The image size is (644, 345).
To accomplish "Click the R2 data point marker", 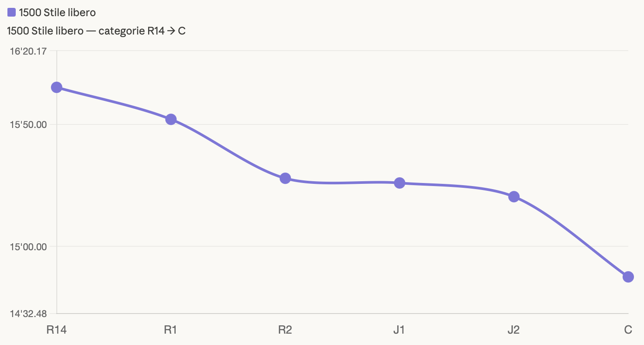I will coord(285,178).
